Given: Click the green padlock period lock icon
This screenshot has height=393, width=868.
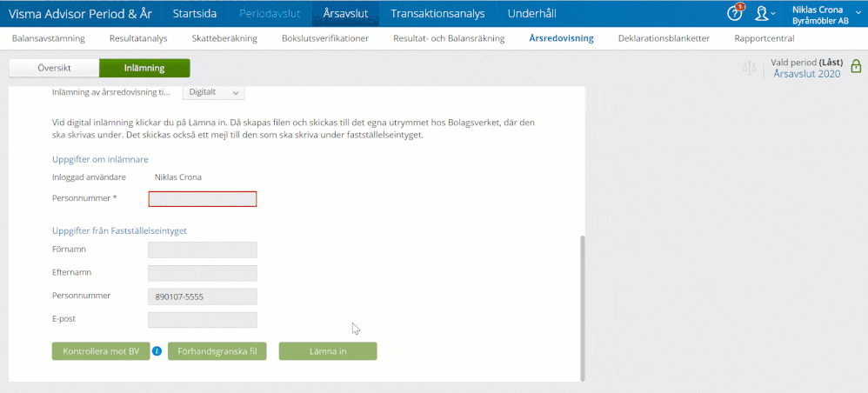Looking at the screenshot, I should 856,67.
